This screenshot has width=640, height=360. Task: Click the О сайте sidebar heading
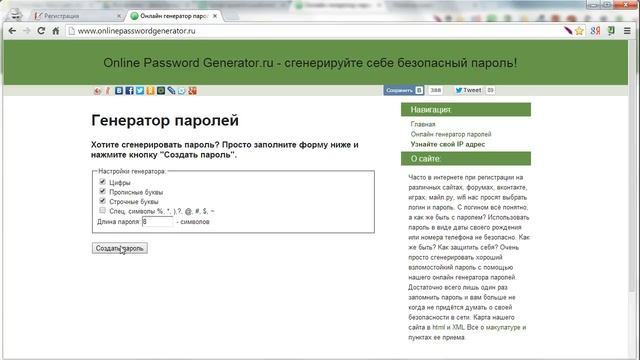(x=466, y=159)
